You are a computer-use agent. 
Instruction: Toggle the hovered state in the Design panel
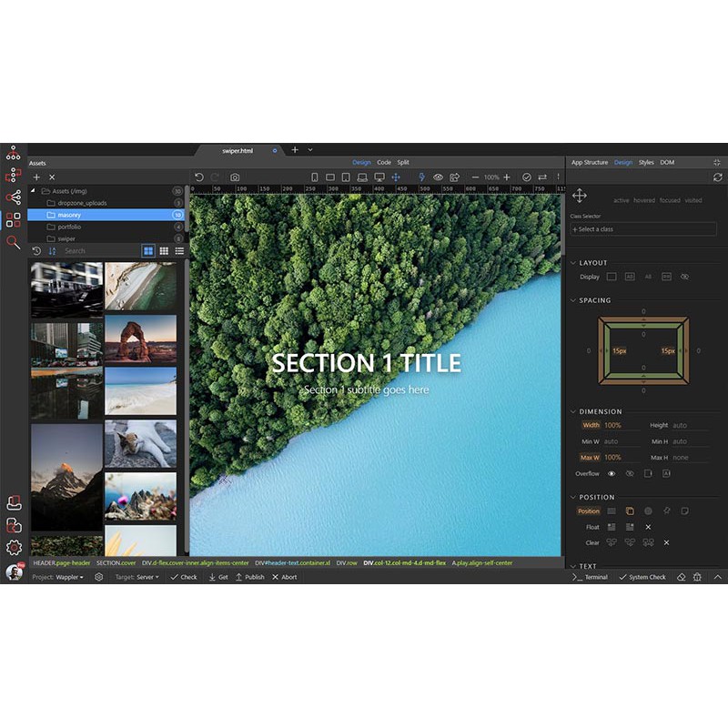(643, 200)
